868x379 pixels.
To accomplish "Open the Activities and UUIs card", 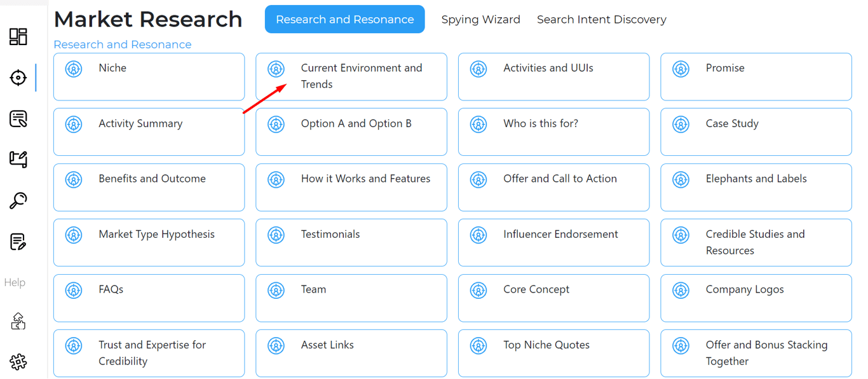I will (x=554, y=77).
